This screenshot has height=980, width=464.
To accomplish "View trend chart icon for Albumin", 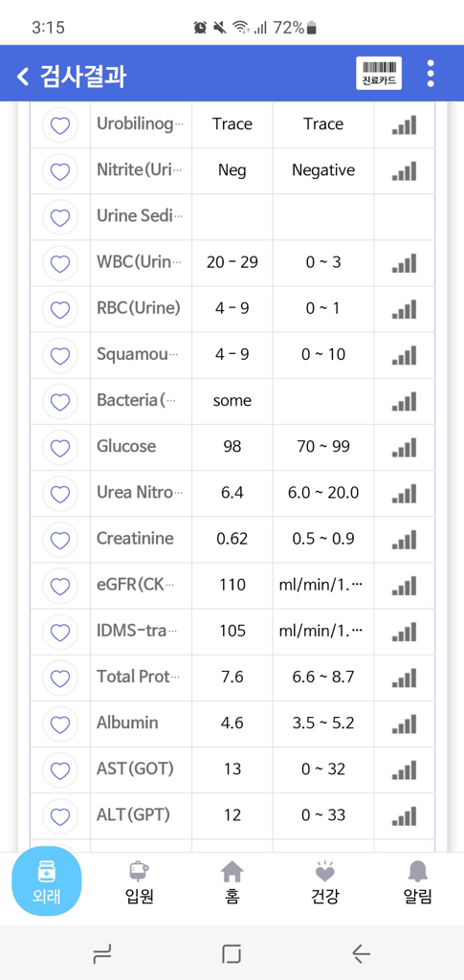I will (404, 724).
